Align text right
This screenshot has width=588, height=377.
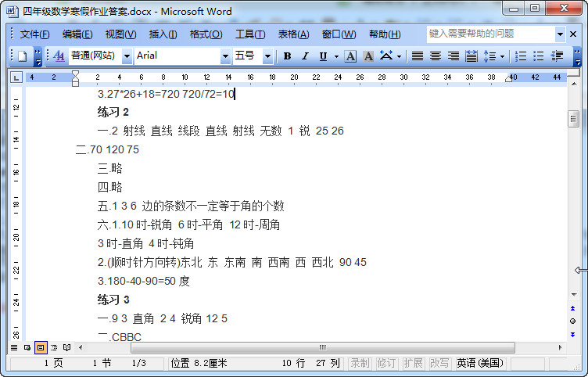454,56
